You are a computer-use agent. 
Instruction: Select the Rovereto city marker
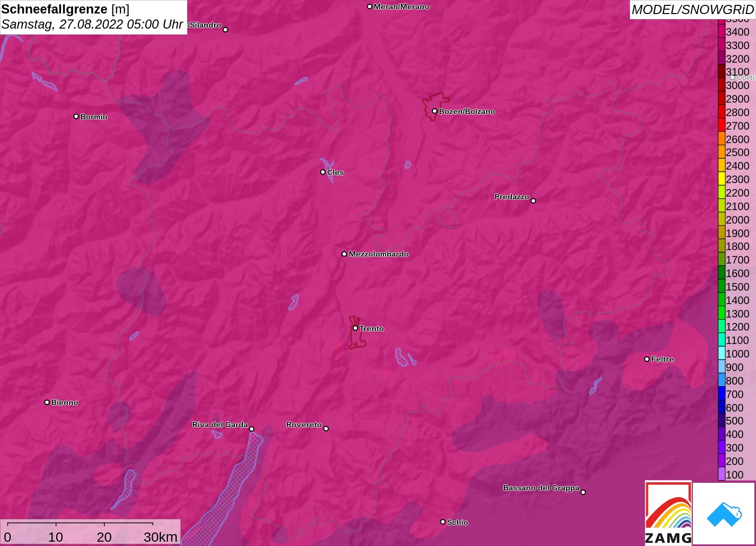tap(326, 428)
